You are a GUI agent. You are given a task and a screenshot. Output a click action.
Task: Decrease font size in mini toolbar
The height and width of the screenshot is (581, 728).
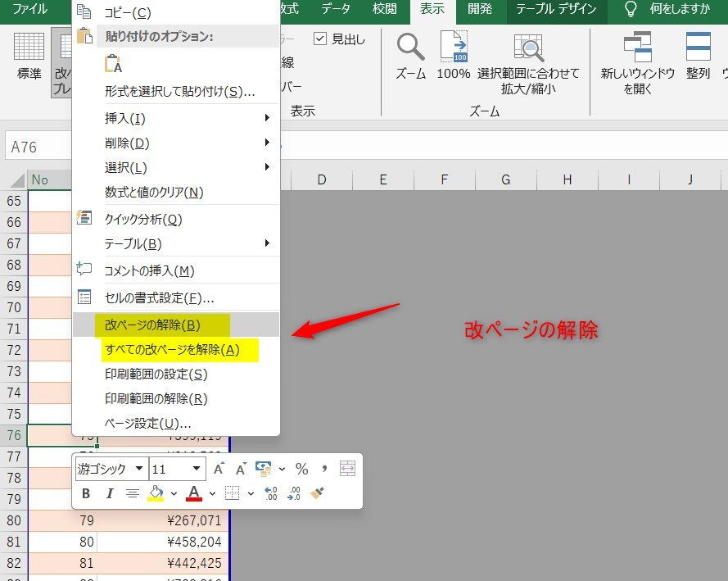click(x=241, y=469)
